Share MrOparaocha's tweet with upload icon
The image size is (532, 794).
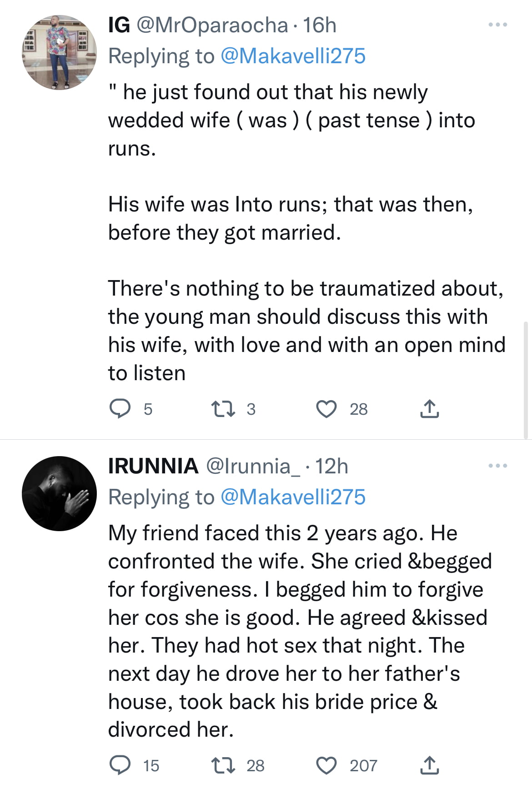[x=429, y=408]
